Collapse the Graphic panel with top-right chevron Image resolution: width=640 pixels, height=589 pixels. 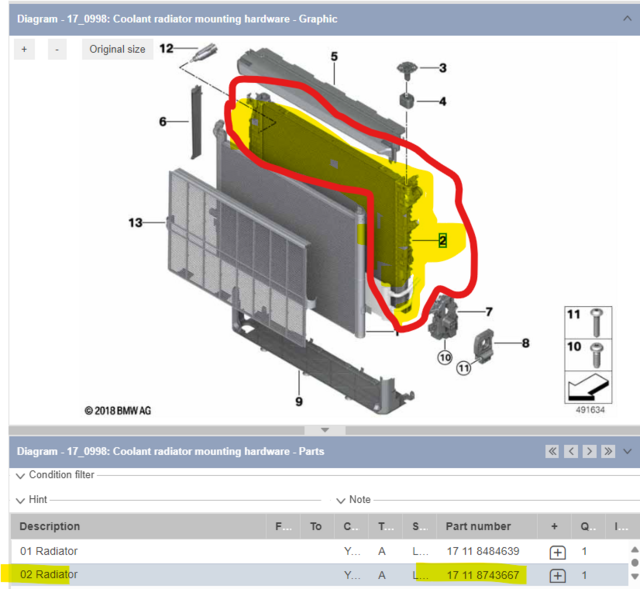coord(626,17)
